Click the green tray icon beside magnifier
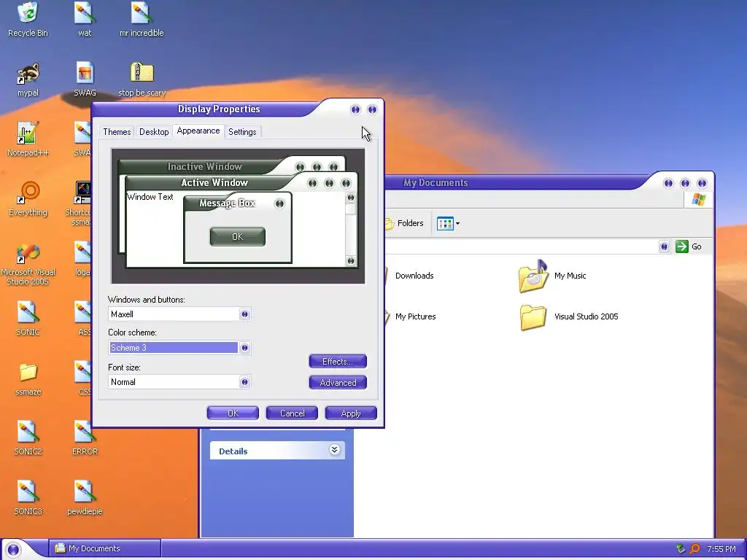This screenshot has height=560, width=747. pyautogui.click(x=681, y=549)
